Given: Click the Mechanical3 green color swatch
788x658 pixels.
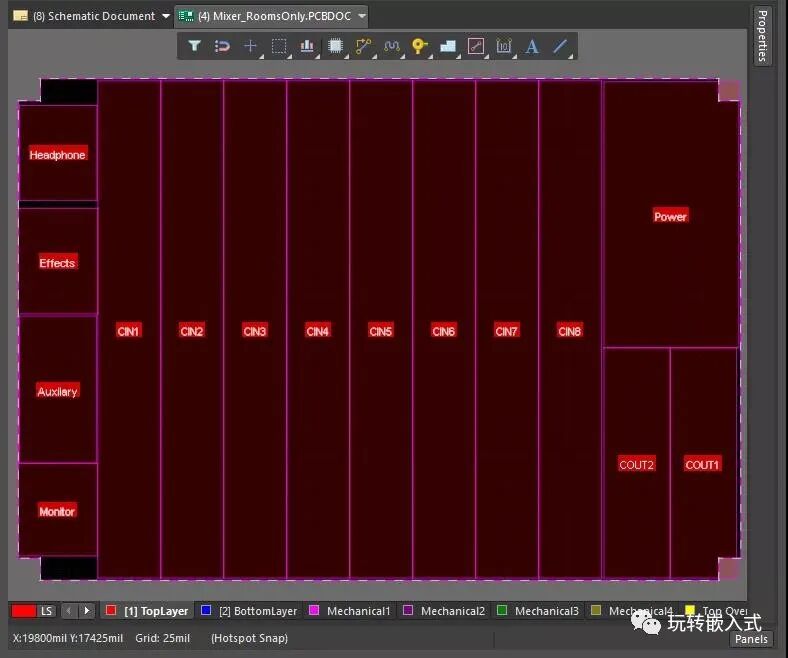Looking at the screenshot, I should point(502,610).
